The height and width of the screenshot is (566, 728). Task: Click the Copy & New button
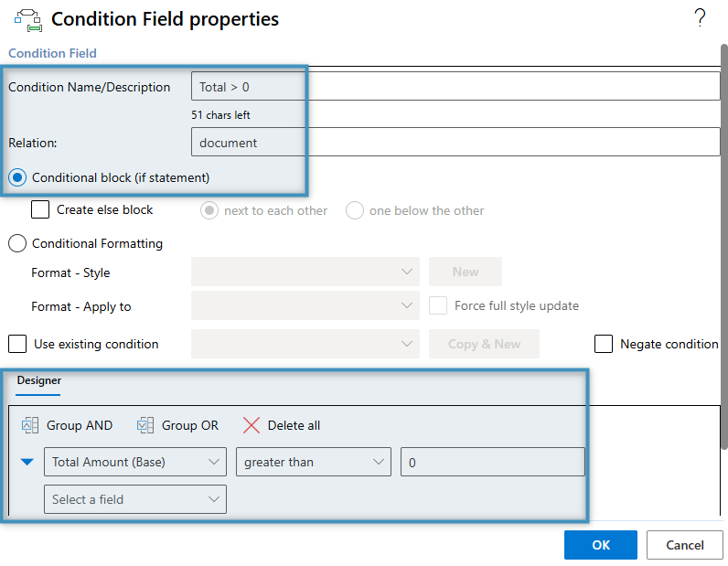click(x=484, y=344)
